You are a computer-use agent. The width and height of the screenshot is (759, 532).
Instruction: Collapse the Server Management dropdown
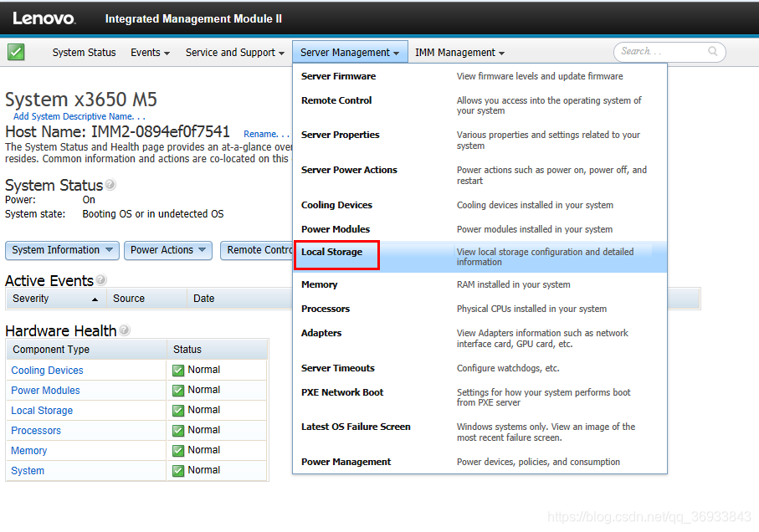coord(350,52)
